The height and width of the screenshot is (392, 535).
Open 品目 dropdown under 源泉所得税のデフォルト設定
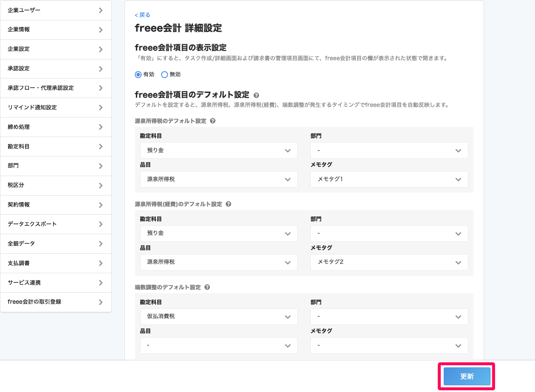(219, 179)
